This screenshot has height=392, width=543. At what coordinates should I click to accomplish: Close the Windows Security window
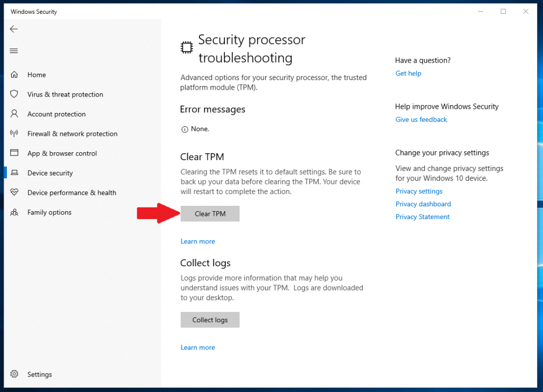526,12
